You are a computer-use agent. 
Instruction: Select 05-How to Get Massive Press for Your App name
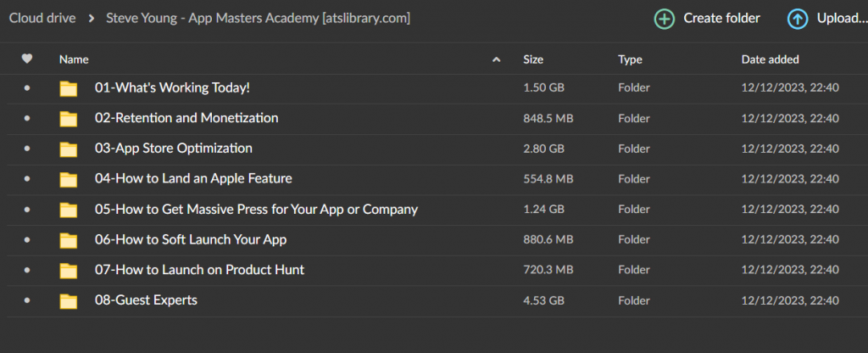[x=256, y=210]
